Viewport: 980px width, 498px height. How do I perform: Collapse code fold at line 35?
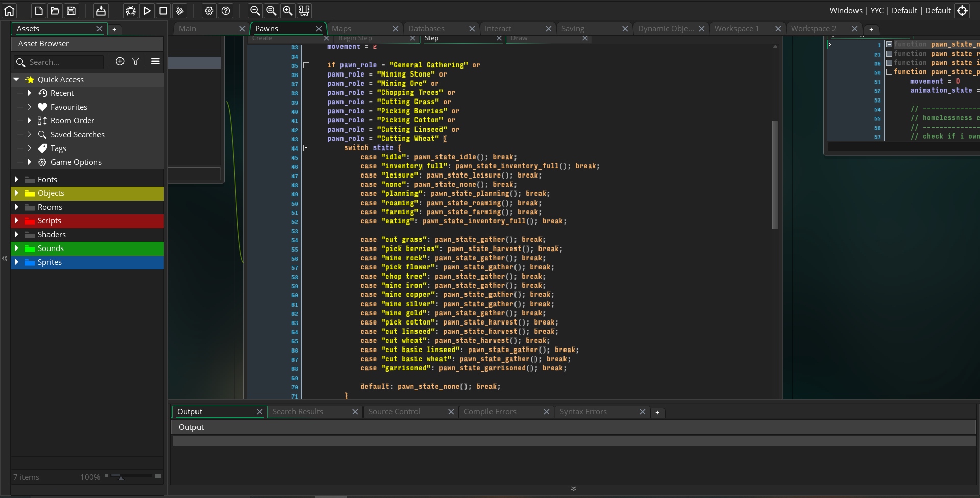pos(306,65)
